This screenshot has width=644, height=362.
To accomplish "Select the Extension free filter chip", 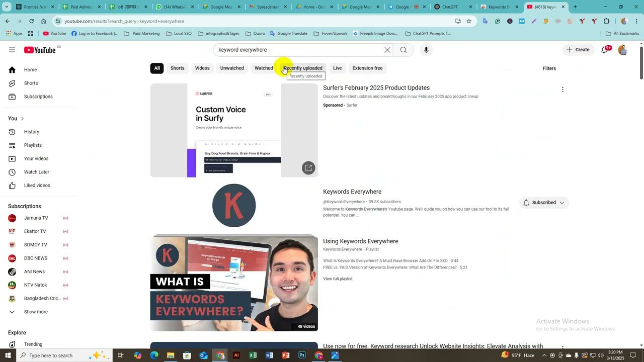I will (367, 68).
